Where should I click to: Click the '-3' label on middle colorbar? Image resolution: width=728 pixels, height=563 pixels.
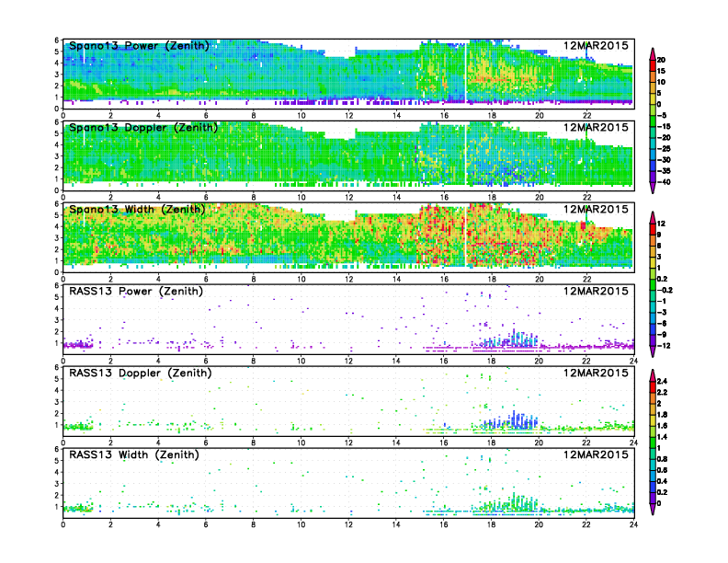tap(662, 313)
